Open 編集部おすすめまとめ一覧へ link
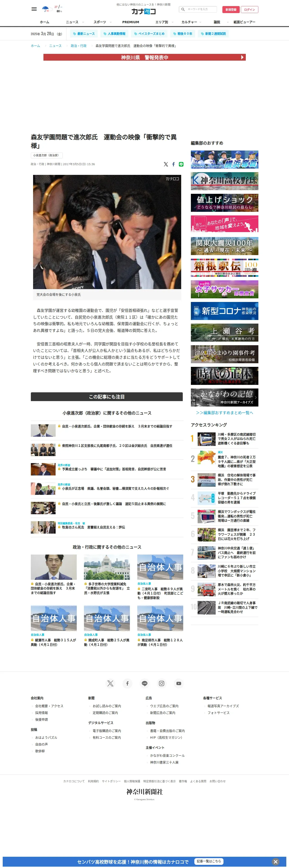The width and height of the screenshot is (289, 868). pyautogui.click(x=224, y=412)
